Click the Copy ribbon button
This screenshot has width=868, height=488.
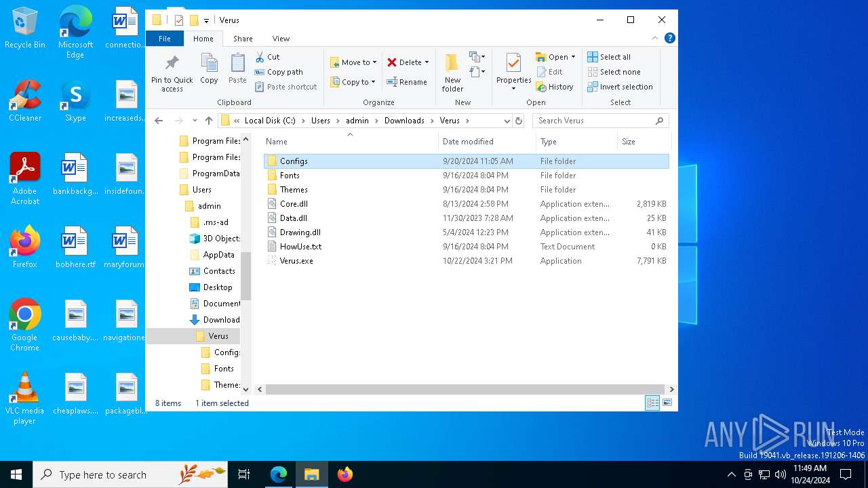pyautogui.click(x=209, y=68)
